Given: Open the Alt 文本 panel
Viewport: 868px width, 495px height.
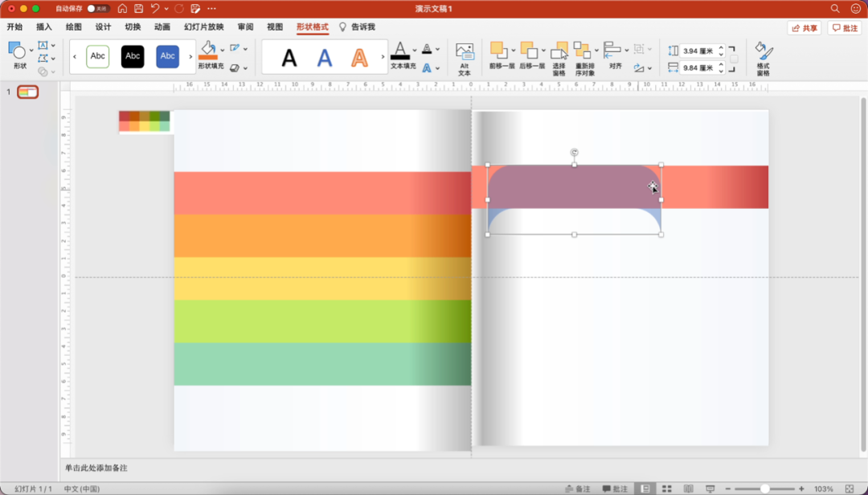Looking at the screenshot, I should [x=465, y=58].
